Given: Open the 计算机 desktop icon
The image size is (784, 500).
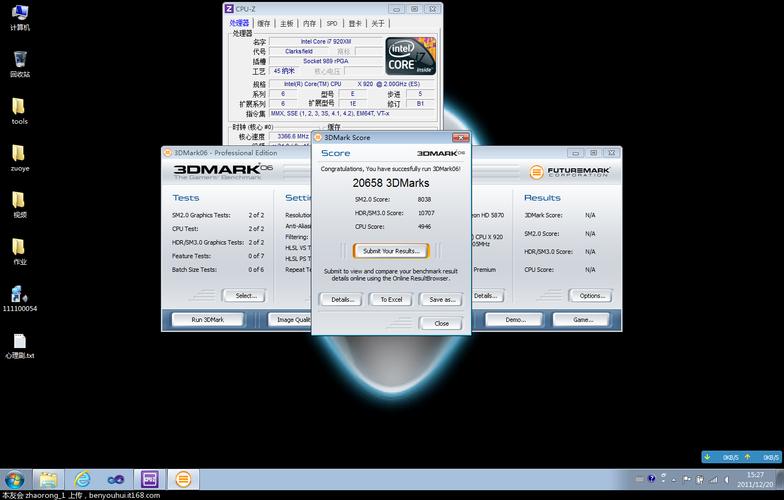Looking at the screenshot, I should pyautogui.click(x=20, y=17).
